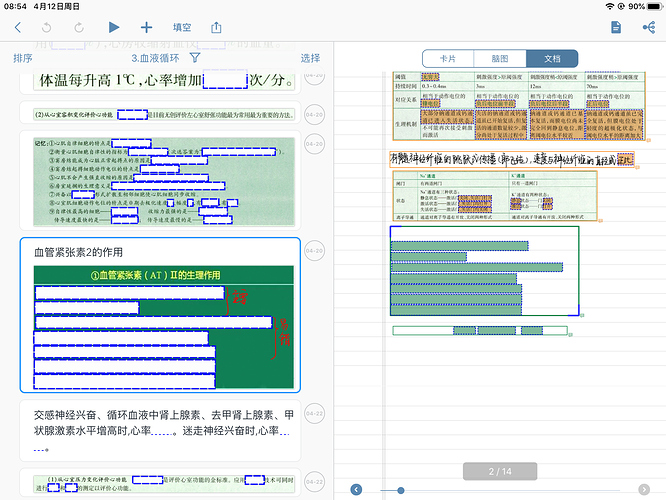The image size is (666, 500).
Task: Open the filter funnel icon
Action: (195, 57)
